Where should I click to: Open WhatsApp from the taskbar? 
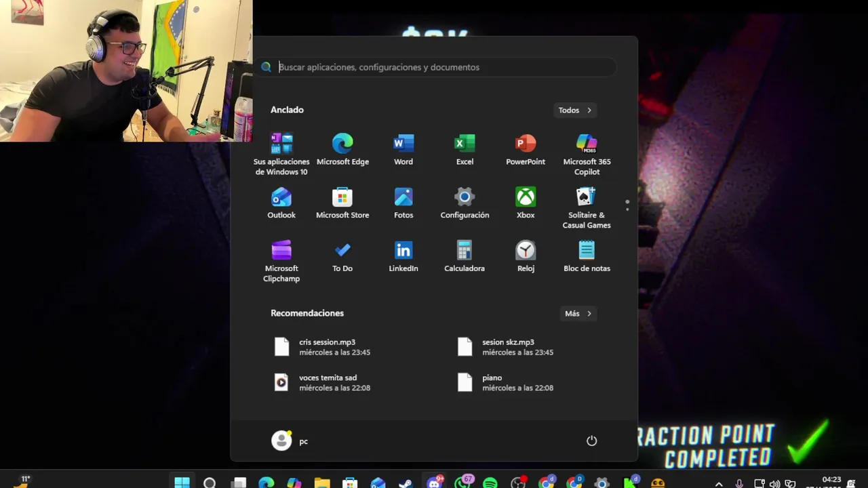click(x=463, y=482)
